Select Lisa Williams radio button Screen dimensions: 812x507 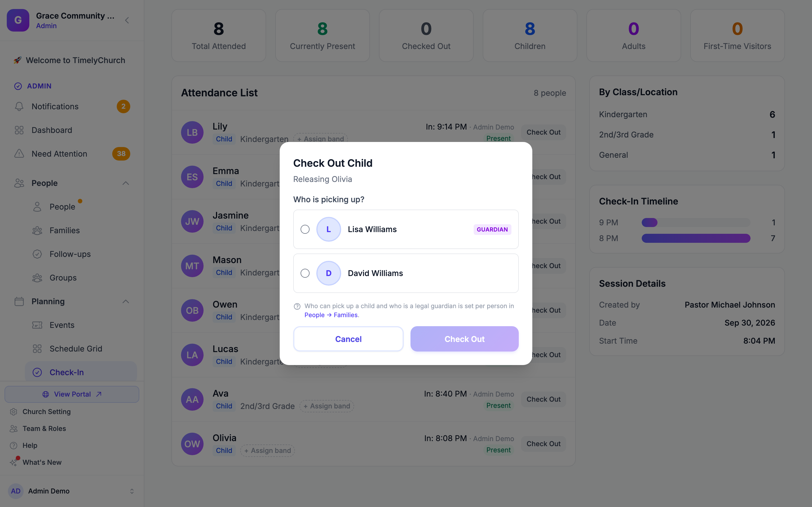click(x=305, y=229)
